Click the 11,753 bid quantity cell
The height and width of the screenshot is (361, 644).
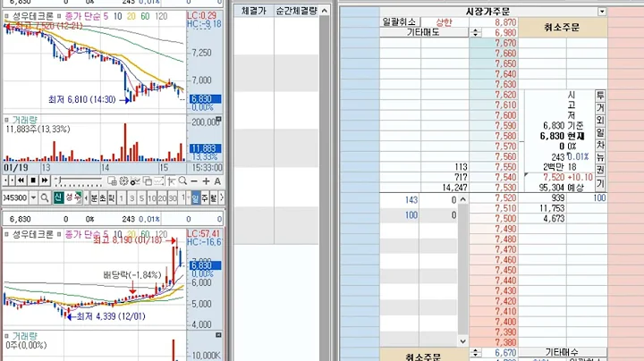coord(543,208)
